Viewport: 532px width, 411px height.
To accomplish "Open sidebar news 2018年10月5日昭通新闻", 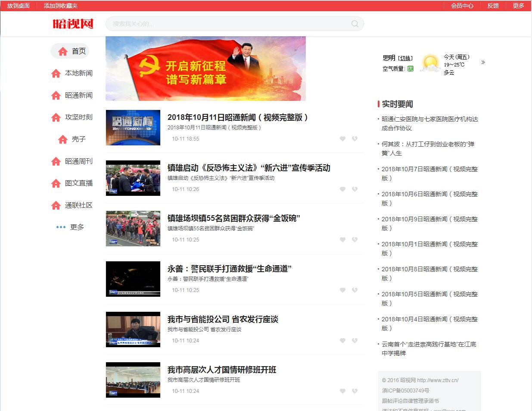I will click(429, 298).
